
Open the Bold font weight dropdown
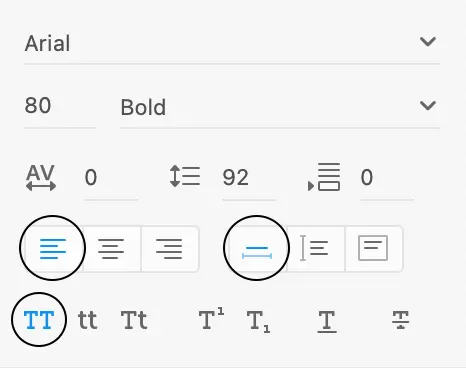pos(280,108)
